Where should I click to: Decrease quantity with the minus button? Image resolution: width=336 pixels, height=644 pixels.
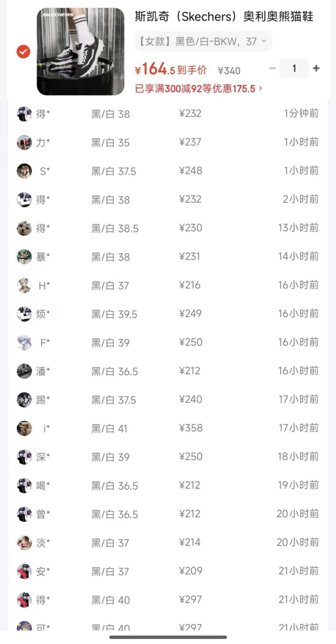coord(272,68)
